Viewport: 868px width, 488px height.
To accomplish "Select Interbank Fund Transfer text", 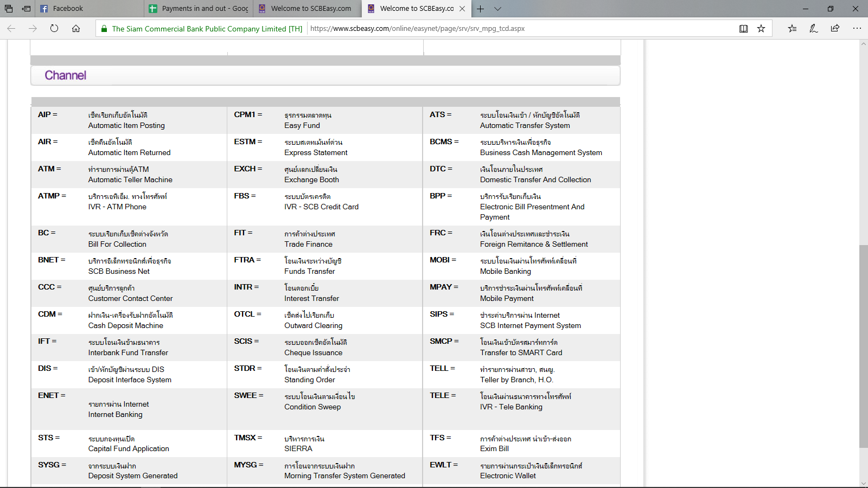I will tap(128, 352).
